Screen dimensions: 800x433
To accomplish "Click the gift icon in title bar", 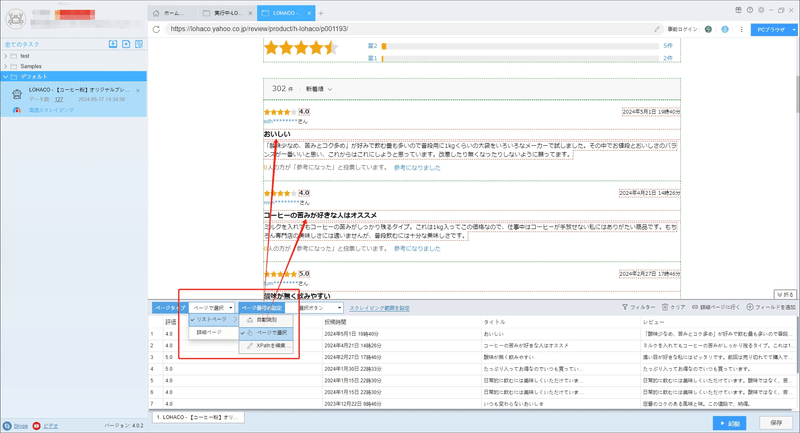I will point(738,10).
